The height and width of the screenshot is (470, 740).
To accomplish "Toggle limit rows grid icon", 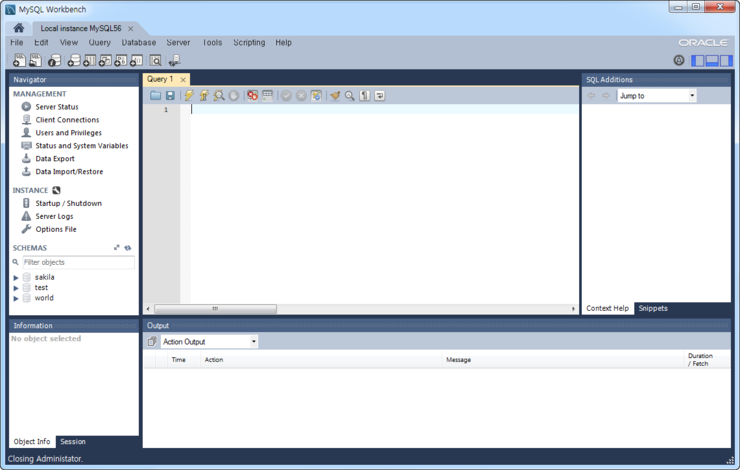I will point(268,96).
